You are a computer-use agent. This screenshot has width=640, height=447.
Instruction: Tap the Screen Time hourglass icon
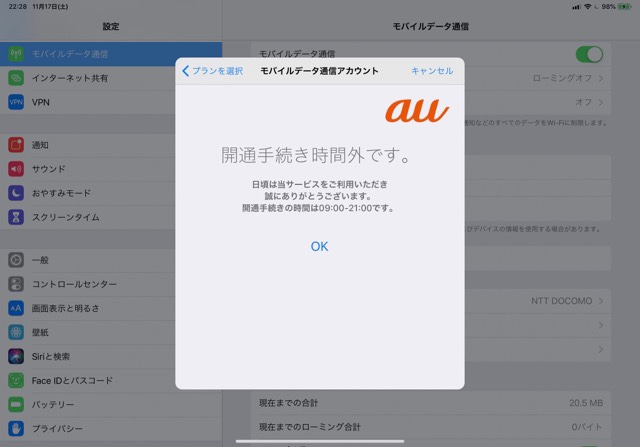[x=16, y=217]
